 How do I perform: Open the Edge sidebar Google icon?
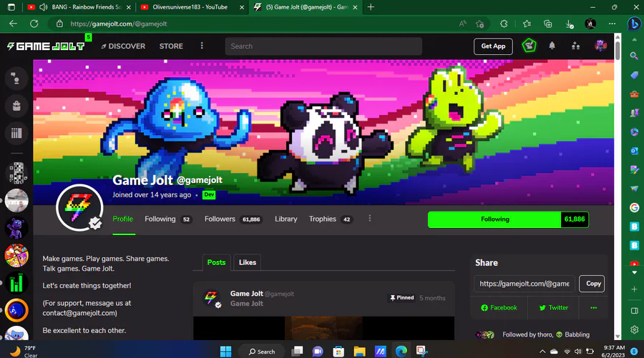[x=634, y=207]
